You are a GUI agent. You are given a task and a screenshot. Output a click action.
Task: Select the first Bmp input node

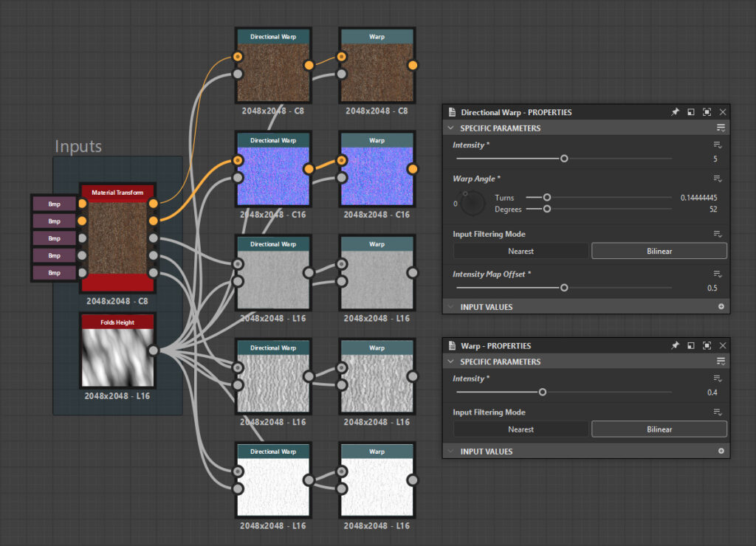point(55,204)
